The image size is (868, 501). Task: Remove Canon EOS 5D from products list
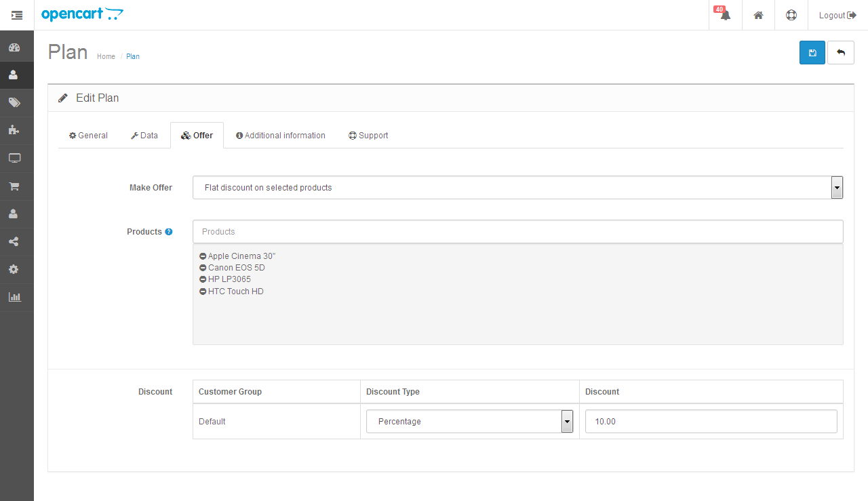click(203, 268)
